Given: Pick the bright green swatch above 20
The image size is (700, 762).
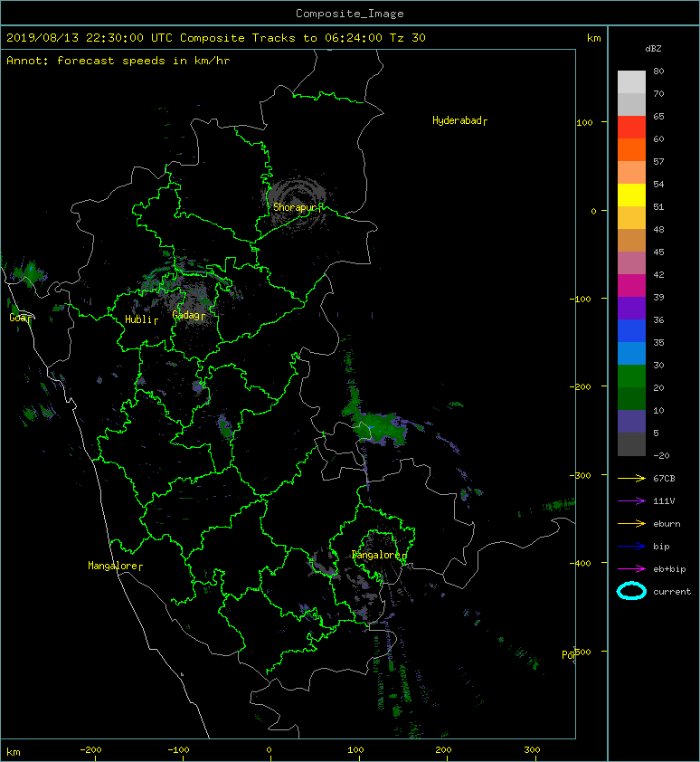Looking at the screenshot, I should click(631, 376).
